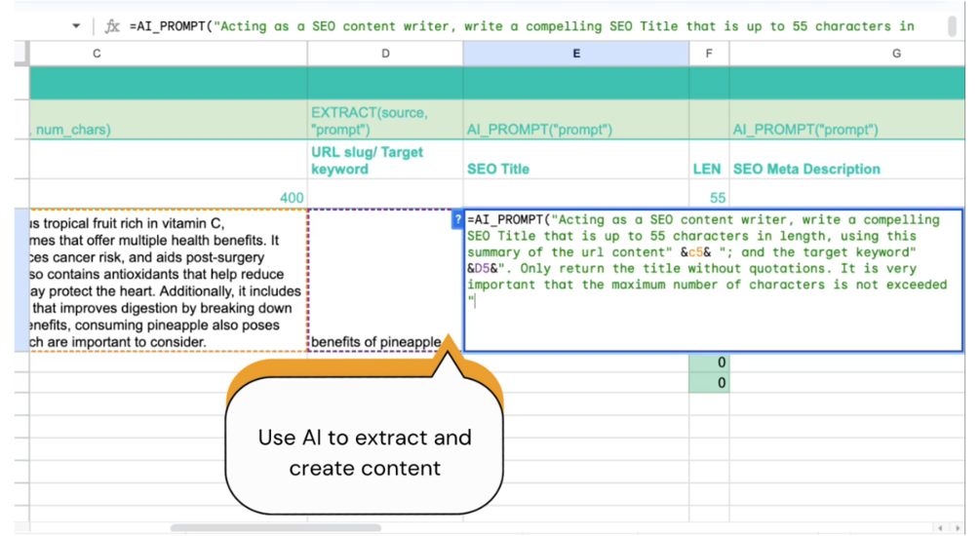Select column C header
The width and height of the screenshot is (980, 536).
(x=168, y=54)
